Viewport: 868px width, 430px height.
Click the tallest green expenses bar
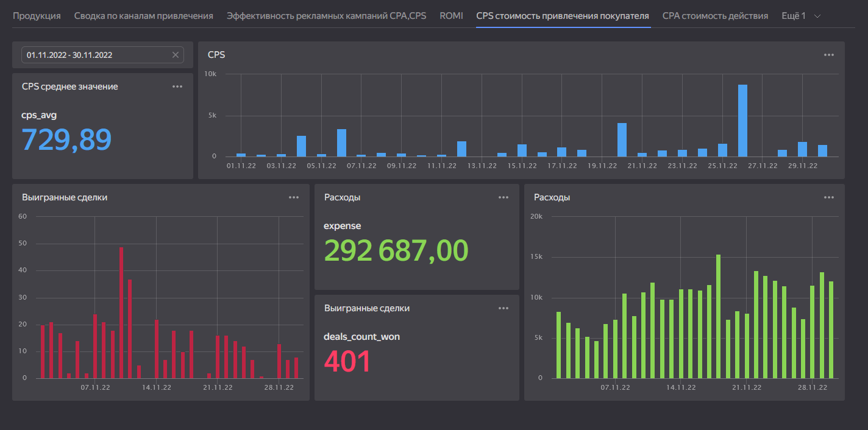[x=718, y=316]
